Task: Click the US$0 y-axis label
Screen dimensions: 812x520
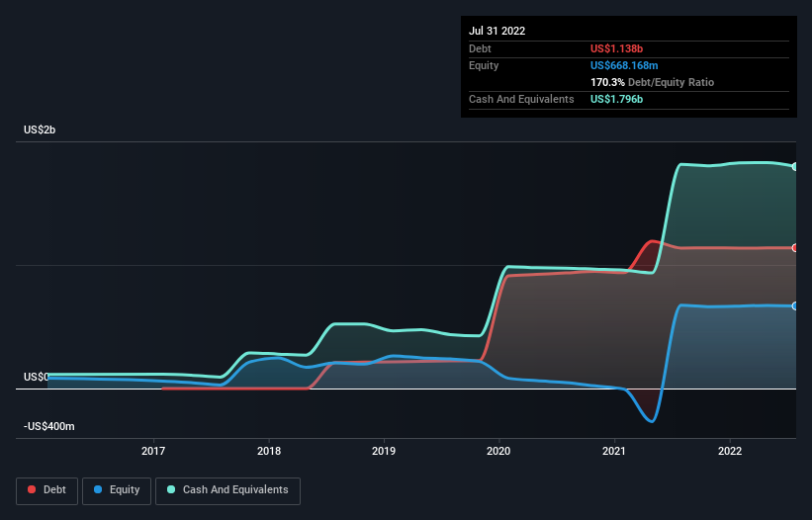Action: tap(37, 378)
